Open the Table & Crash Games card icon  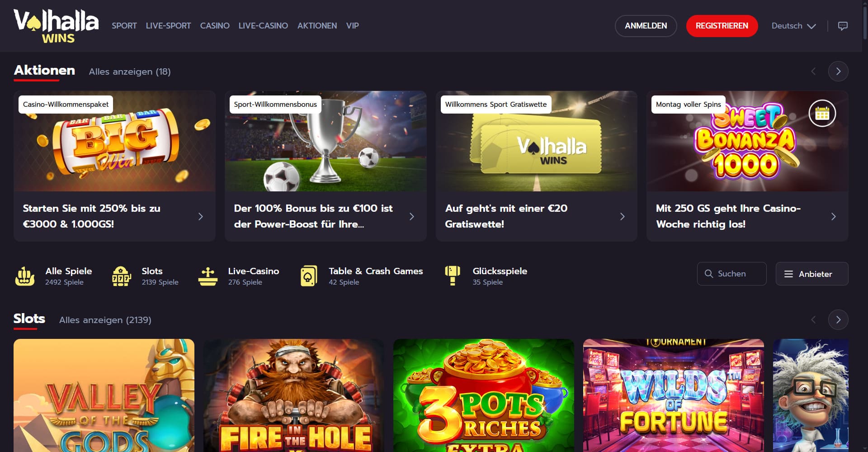point(309,276)
